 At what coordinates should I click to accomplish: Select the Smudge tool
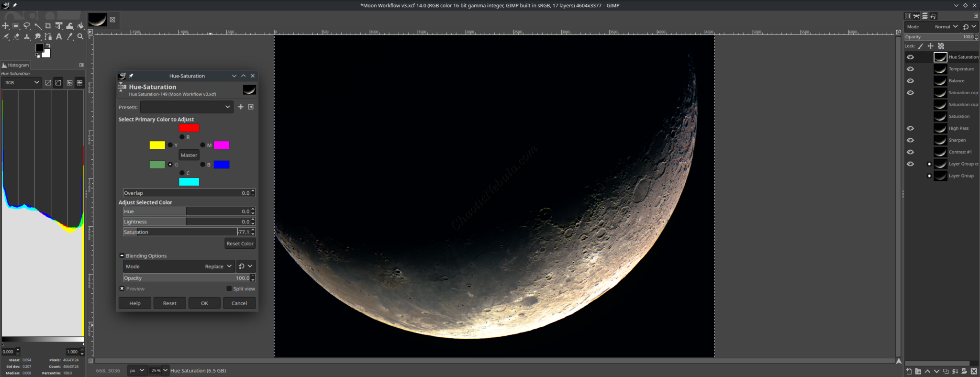[x=38, y=36]
